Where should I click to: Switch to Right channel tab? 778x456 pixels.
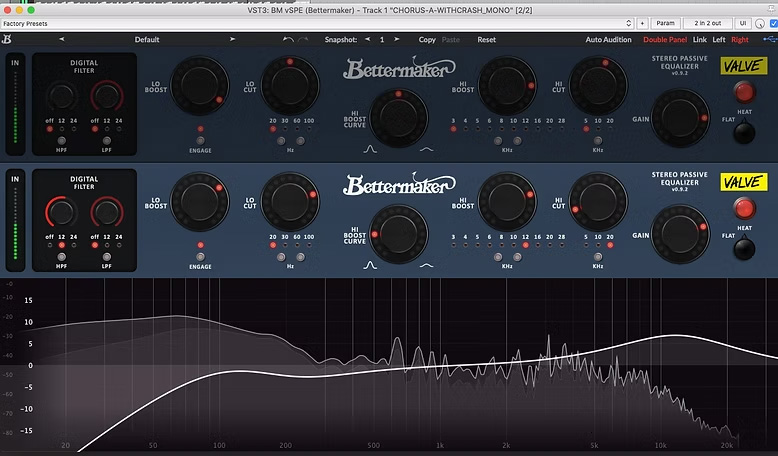[740, 39]
